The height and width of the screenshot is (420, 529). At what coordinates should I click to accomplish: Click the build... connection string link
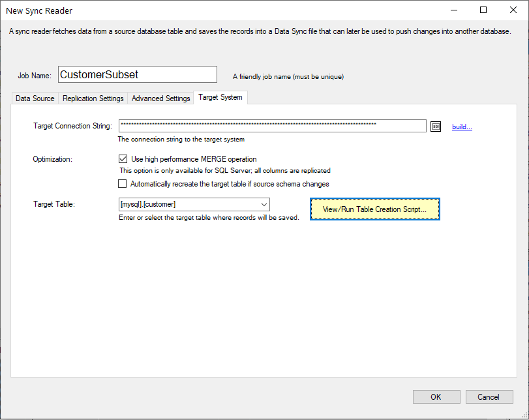click(462, 127)
